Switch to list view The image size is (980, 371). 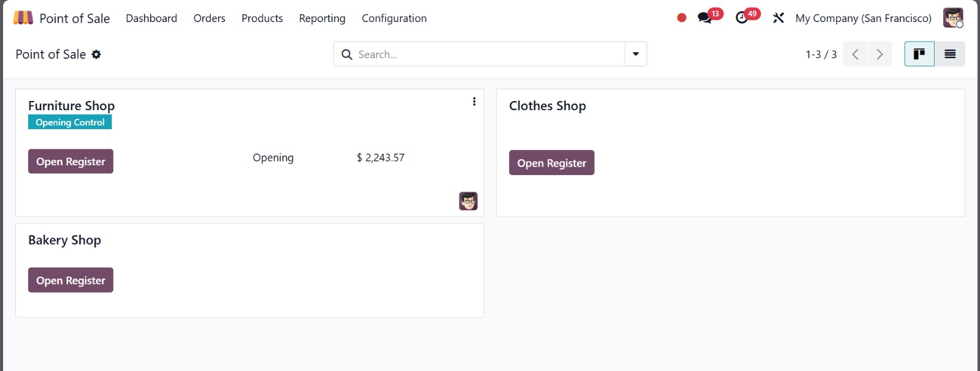click(x=950, y=54)
